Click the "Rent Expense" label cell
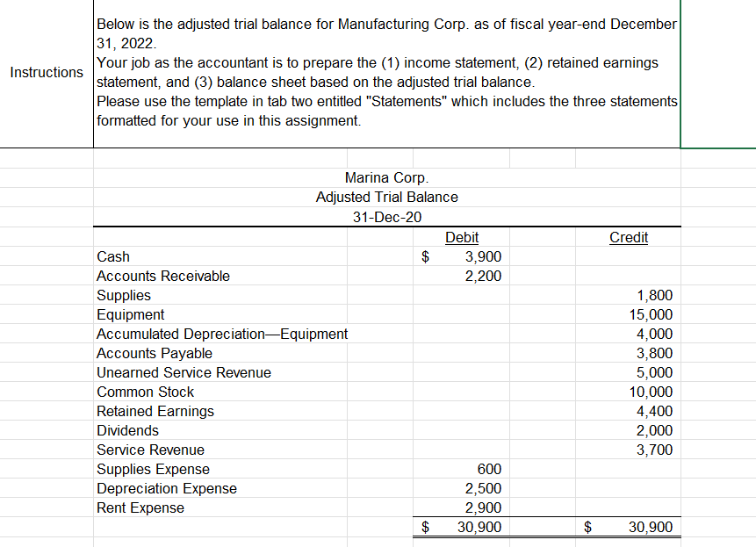The height and width of the screenshot is (547, 756). [139, 507]
